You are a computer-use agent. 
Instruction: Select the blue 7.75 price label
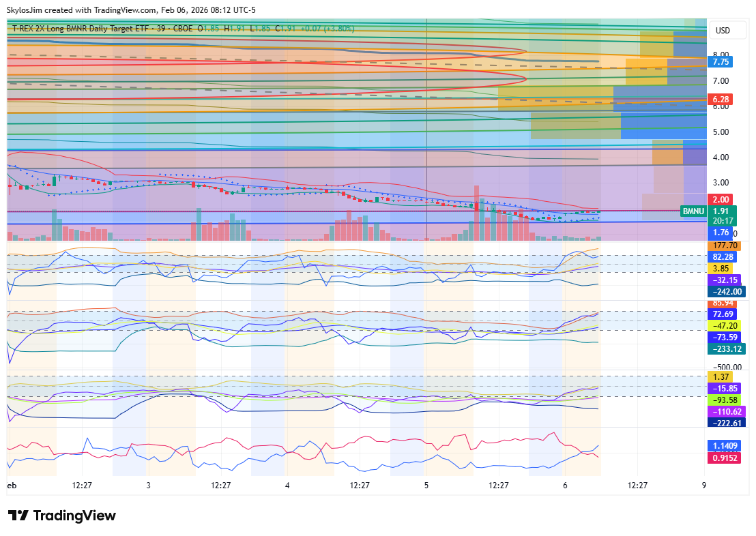pos(721,62)
